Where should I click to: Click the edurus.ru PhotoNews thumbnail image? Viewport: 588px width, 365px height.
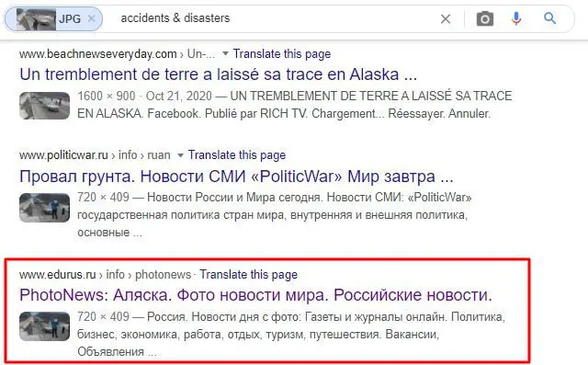pos(45,326)
